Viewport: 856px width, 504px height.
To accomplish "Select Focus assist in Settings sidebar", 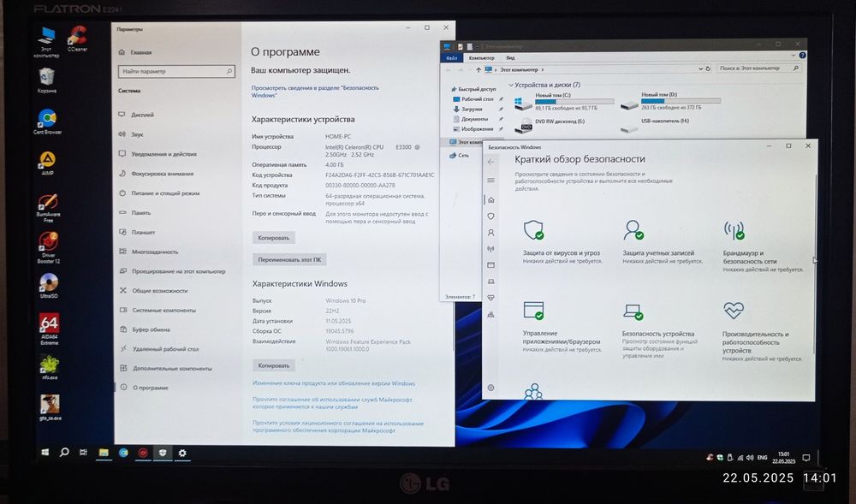I will [162, 174].
